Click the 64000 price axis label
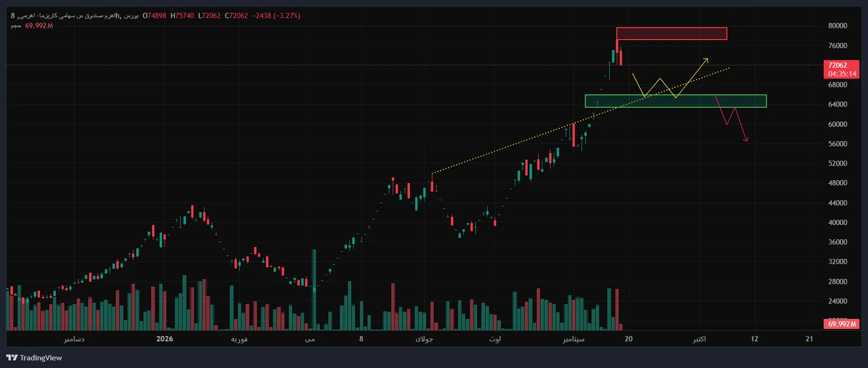Viewport: 868px width, 368px height. 837,104
